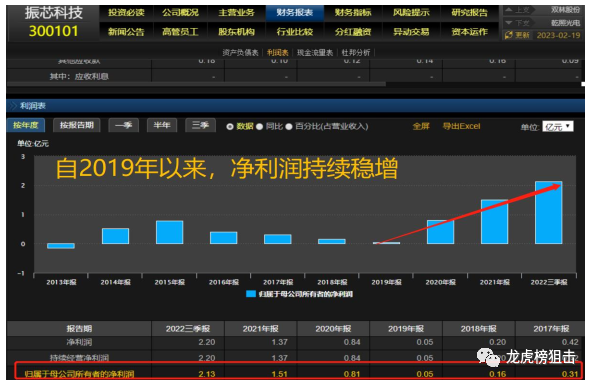The width and height of the screenshot is (595, 384).
Task: Click the refresh 更新 icon
Action: 508,35
